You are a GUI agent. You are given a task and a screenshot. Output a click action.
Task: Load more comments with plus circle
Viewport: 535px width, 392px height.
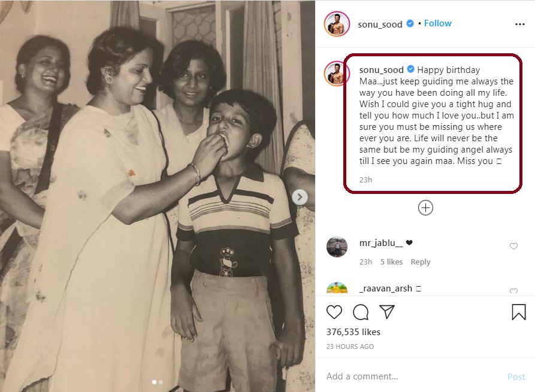pos(425,208)
